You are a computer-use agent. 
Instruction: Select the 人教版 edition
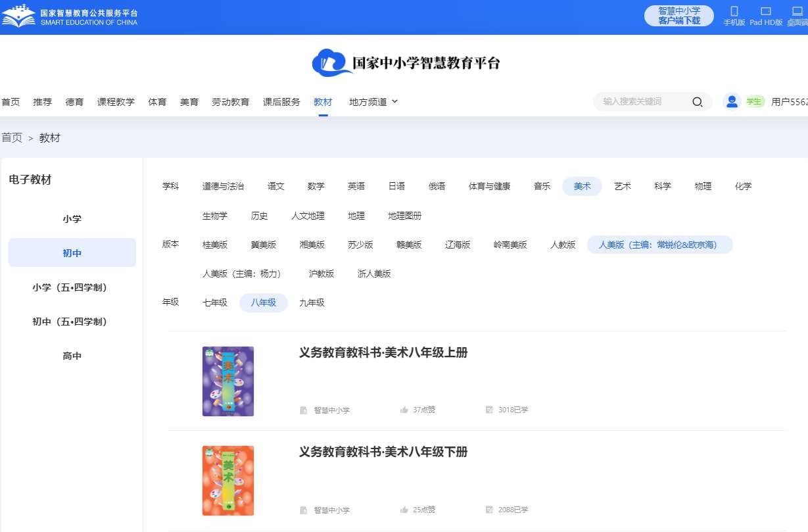(x=563, y=245)
